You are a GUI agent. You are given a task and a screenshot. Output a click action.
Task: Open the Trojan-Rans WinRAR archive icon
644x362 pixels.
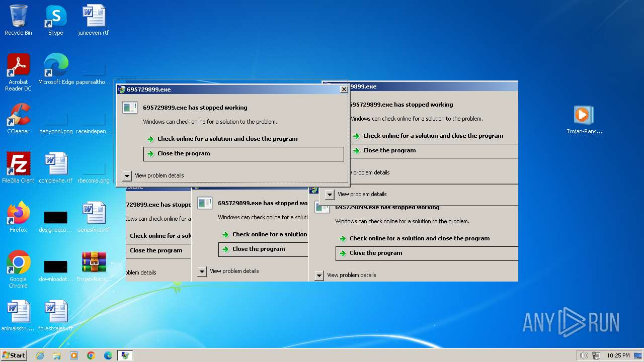coord(94,267)
